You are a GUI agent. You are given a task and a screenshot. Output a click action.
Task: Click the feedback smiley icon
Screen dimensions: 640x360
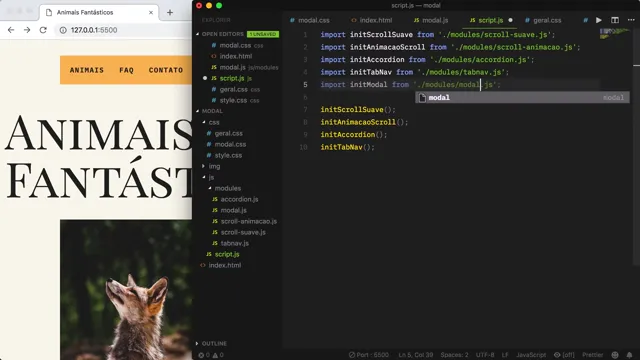tap(615, 355)
